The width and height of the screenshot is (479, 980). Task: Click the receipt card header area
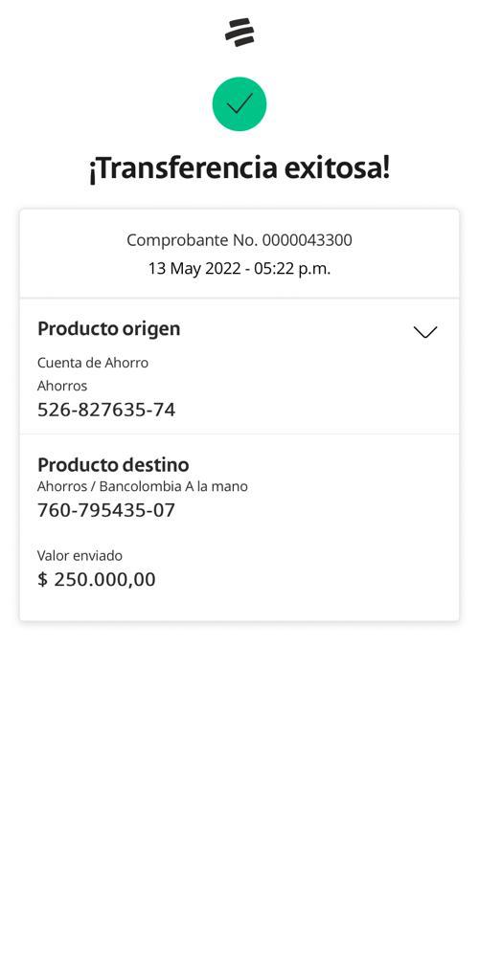[239, 254]
